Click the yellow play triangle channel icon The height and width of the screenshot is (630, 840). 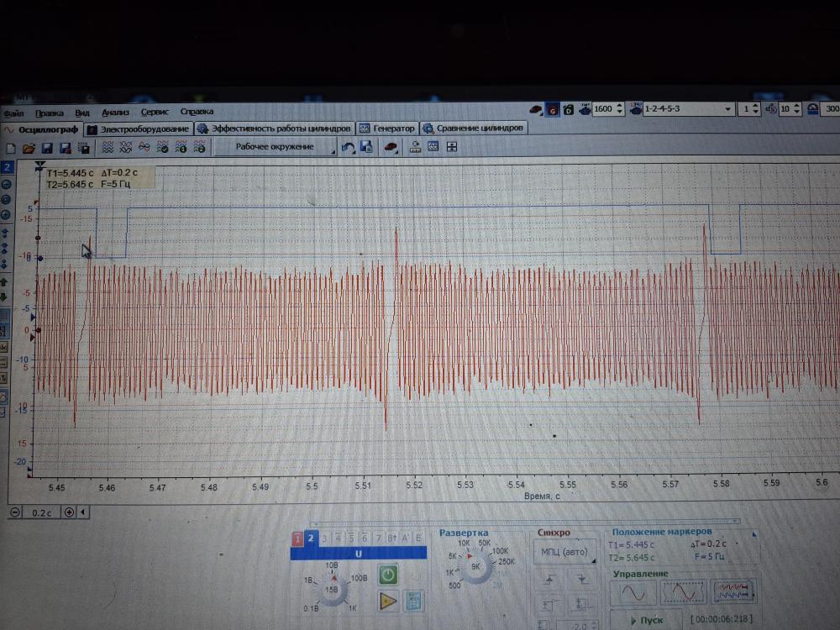[x=387, y=600]
